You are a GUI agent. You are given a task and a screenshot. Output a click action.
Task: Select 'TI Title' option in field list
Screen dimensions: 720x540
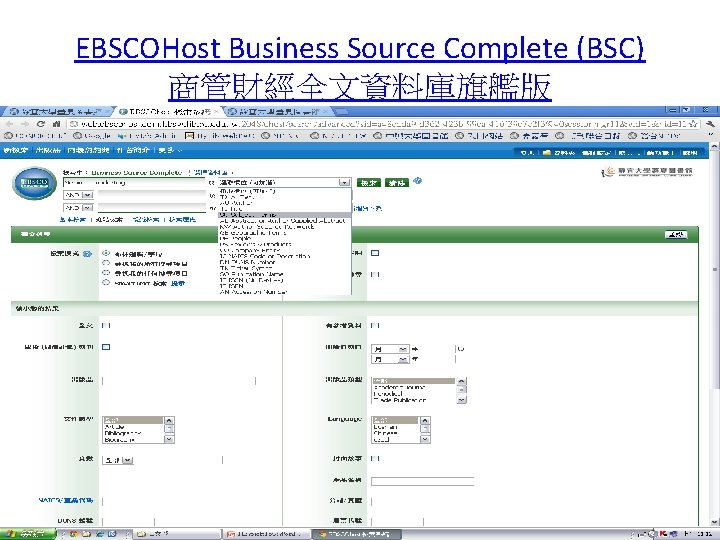click(285, 208)
